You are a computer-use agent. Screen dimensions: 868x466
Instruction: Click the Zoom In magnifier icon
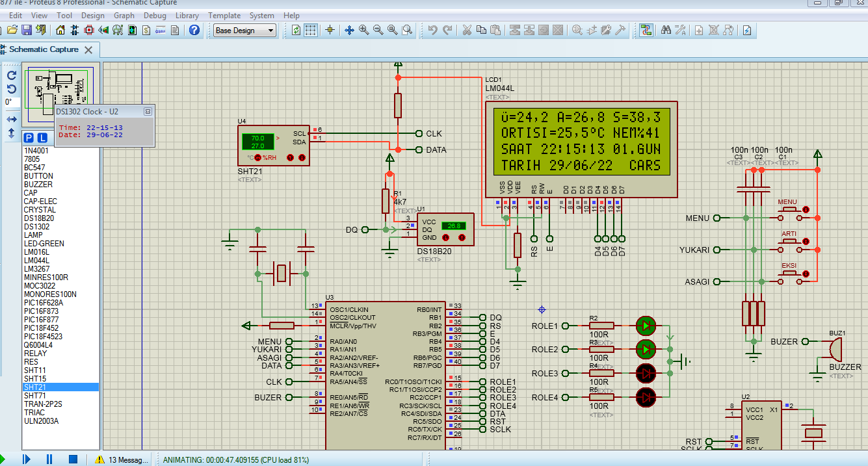click(363, 30)
